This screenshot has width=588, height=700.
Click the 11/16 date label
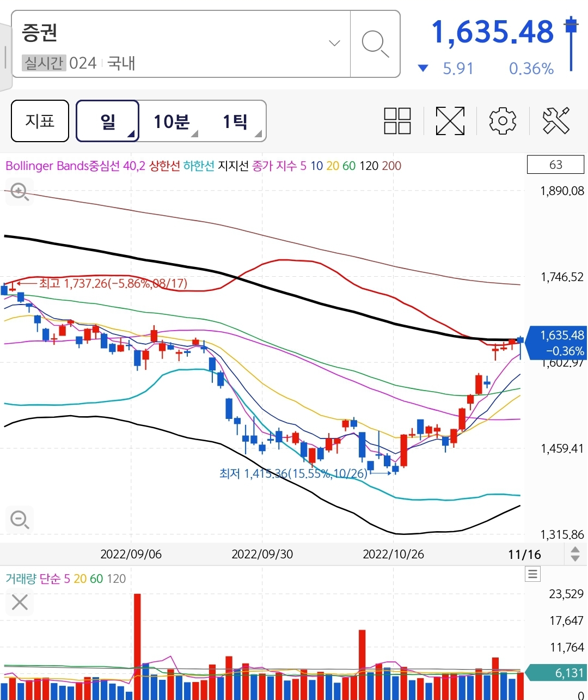pos(524,555)
